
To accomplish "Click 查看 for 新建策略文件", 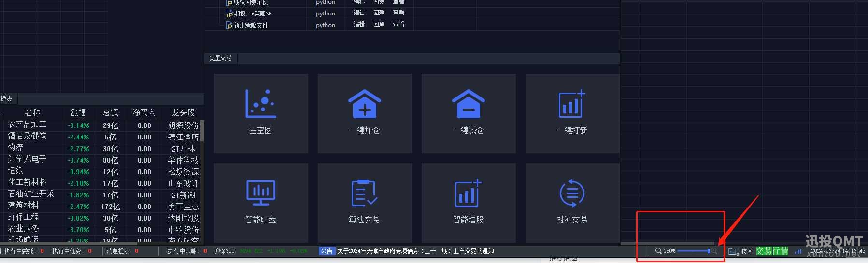I will (x=398, y=25).
